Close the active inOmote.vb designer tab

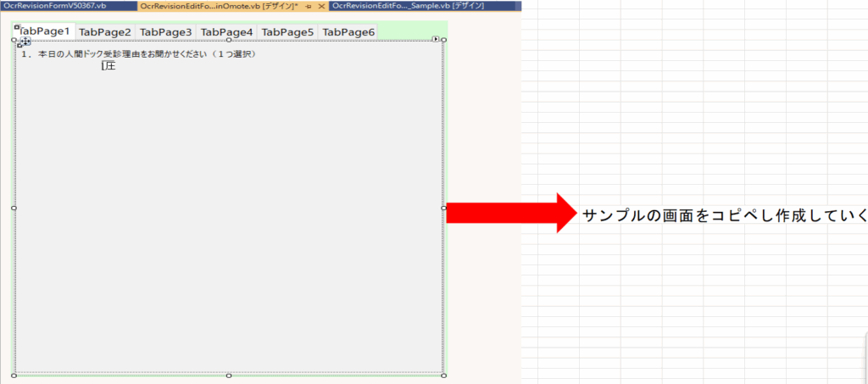pos(321,6)
